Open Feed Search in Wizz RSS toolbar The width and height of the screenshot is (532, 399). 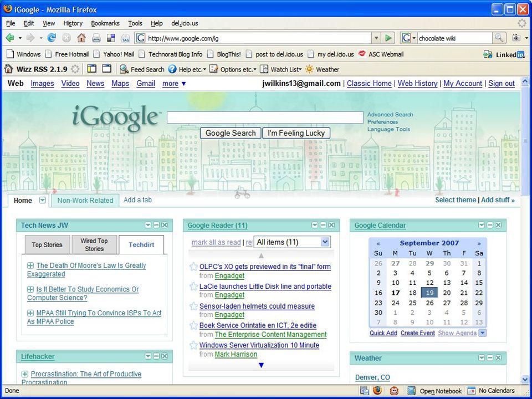pyautogui.click(x=142, y=69)
